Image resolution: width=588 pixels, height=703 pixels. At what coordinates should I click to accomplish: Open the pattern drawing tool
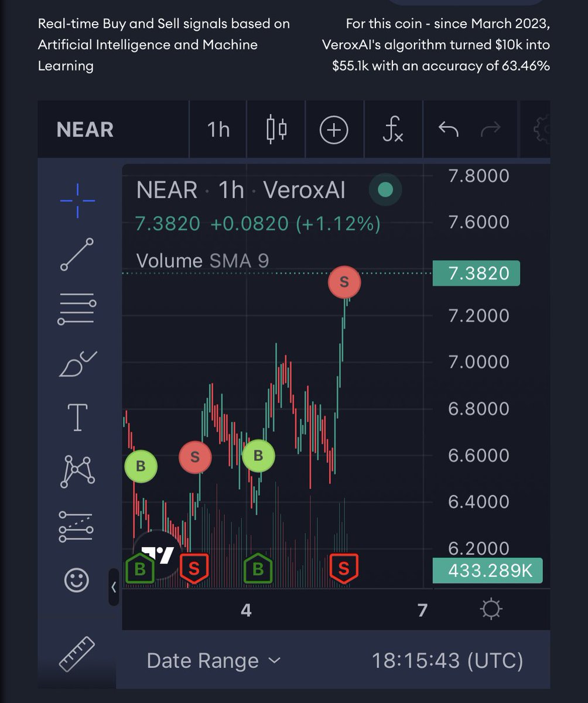(77, 472)
